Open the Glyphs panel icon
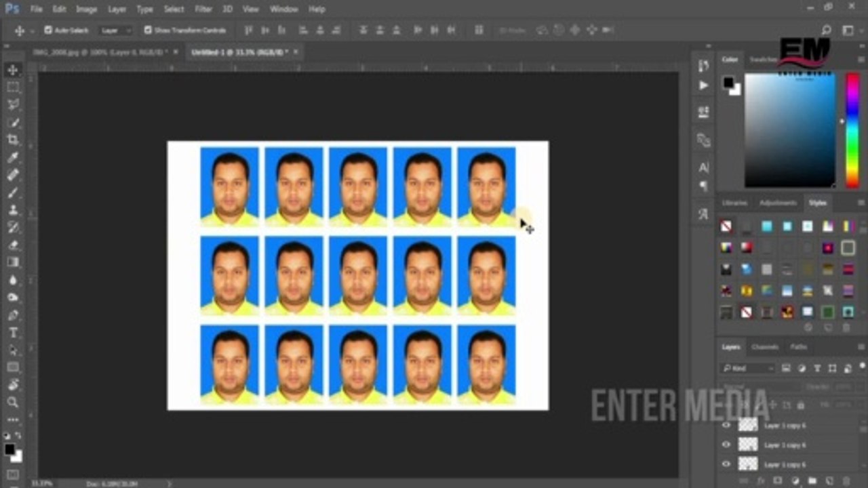Viewport: 868px width, 488px height. (703, 214)
